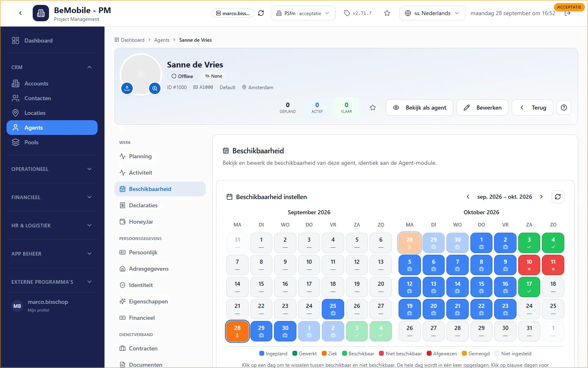Toggle the unavailable day October 10

(x=529, y=265)
